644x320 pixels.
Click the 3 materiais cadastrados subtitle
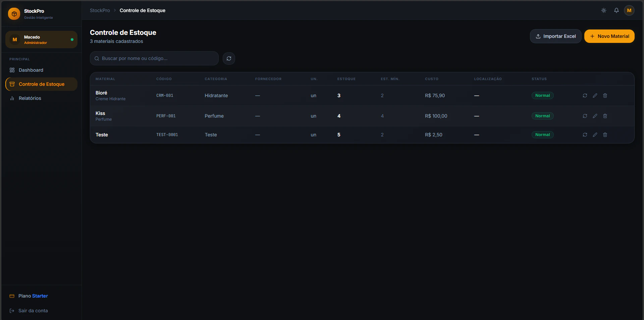(116, 41)
